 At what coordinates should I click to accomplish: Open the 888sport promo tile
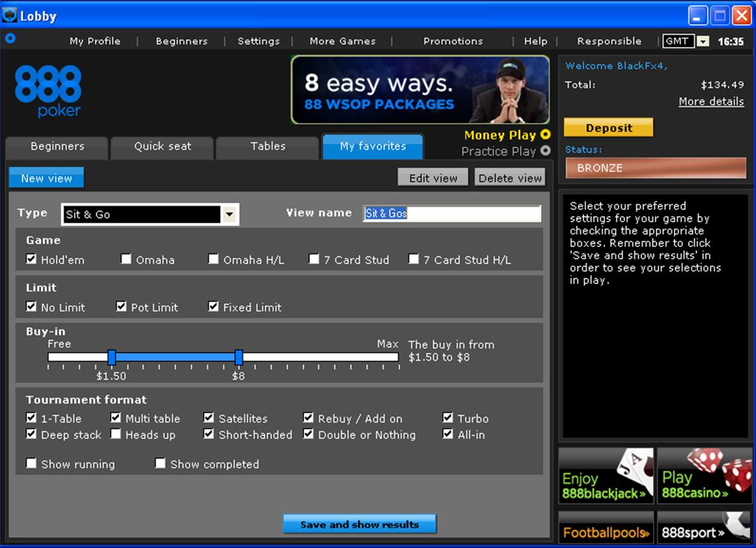(x=705, y=527)
